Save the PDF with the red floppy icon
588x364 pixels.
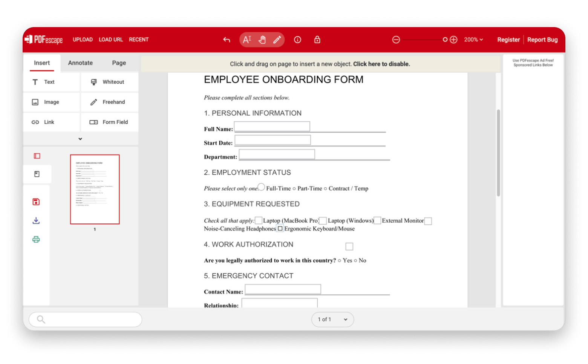(x=36, y=202)
